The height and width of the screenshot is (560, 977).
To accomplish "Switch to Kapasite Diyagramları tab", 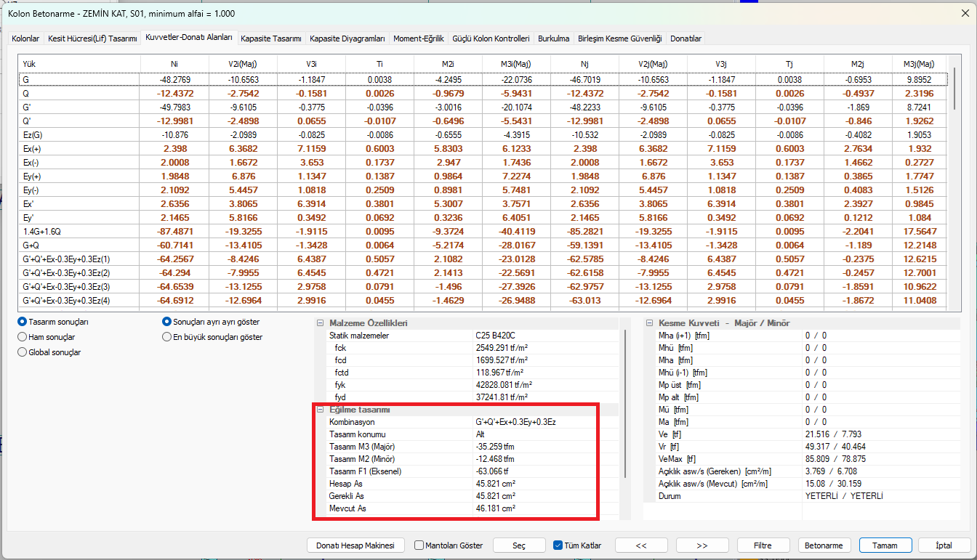I will 347,38.
